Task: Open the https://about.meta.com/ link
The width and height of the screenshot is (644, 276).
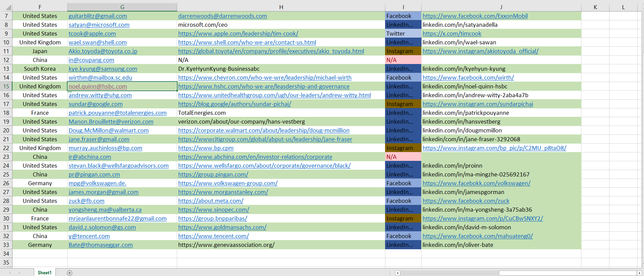Action: pyautogui.click(x=211, y=201)
